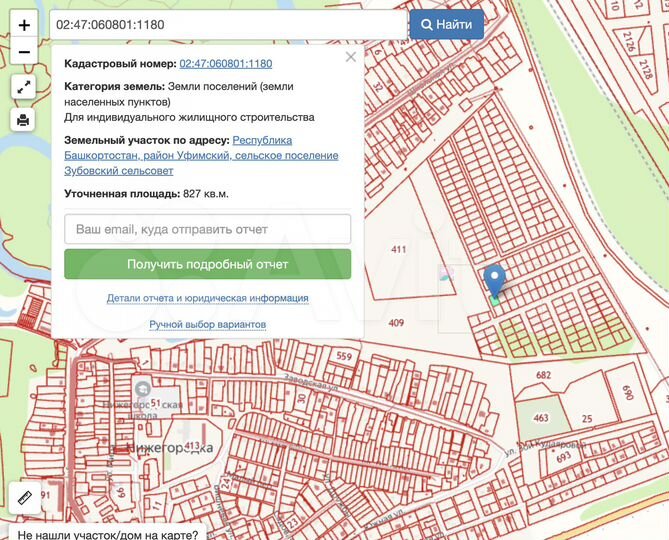Image resolution: width=669 pixels, height=540 pixels.
Task: Open Детали отчета и юридическая информация link
Action: [207, 298]
